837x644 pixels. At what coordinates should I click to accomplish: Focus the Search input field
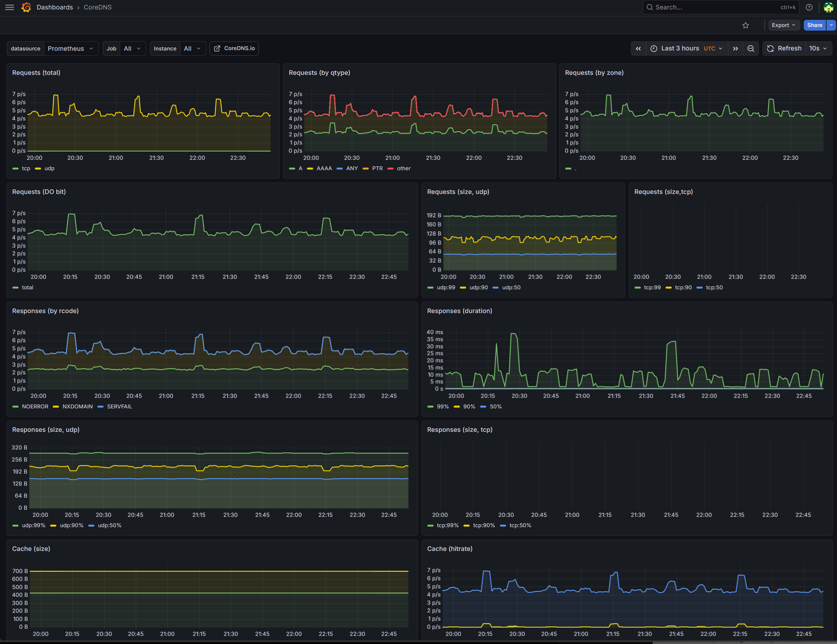click(720, 7)
